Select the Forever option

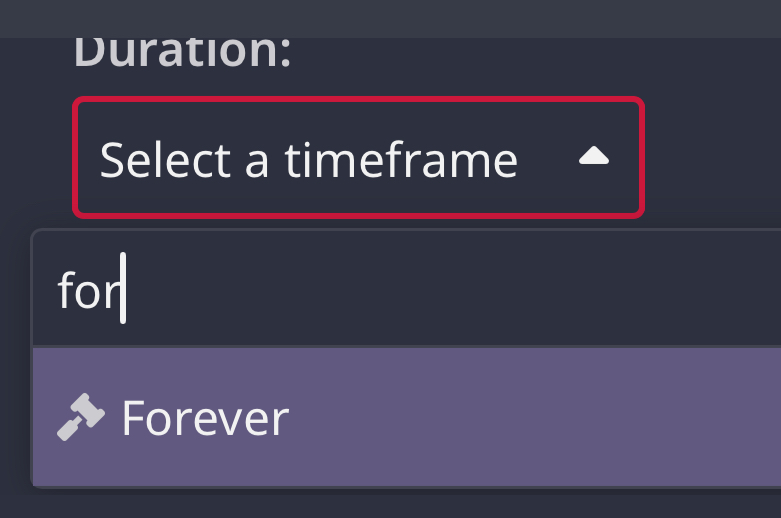tap(205, 418)
